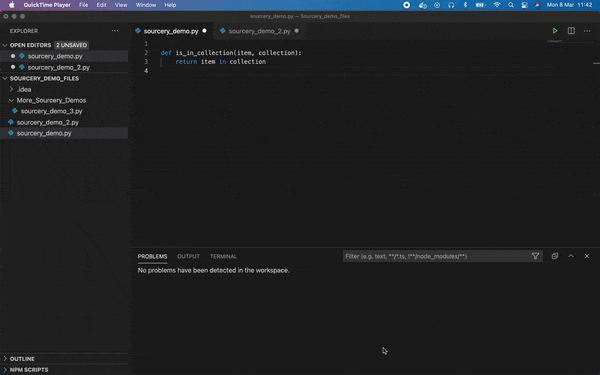Expand the OUTLINE section

pyautogui.click(x=22, y=359)
